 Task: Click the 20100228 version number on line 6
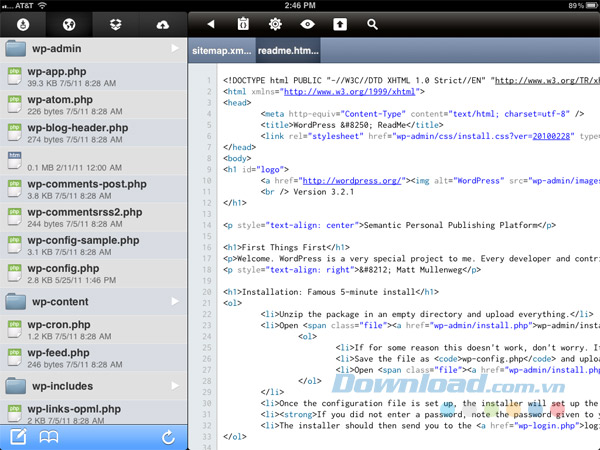(551, 136)
